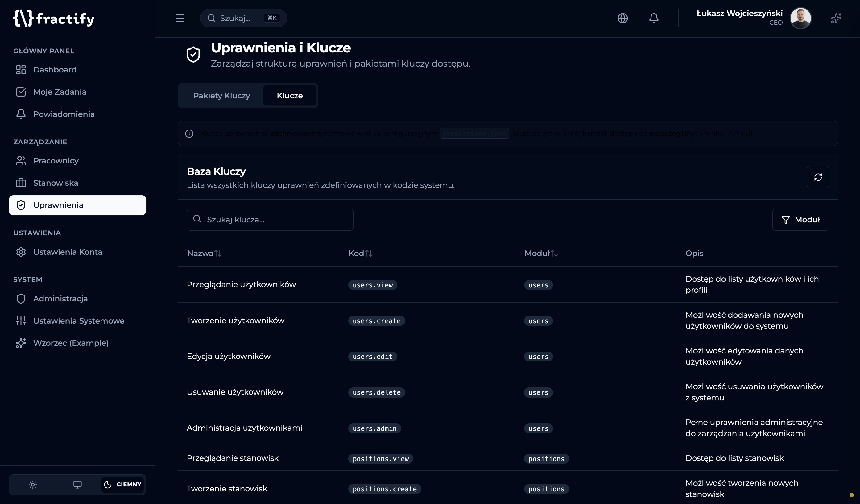
Task: Click the Stanowiska briefcase icon
Action: (x=21, y=183)
